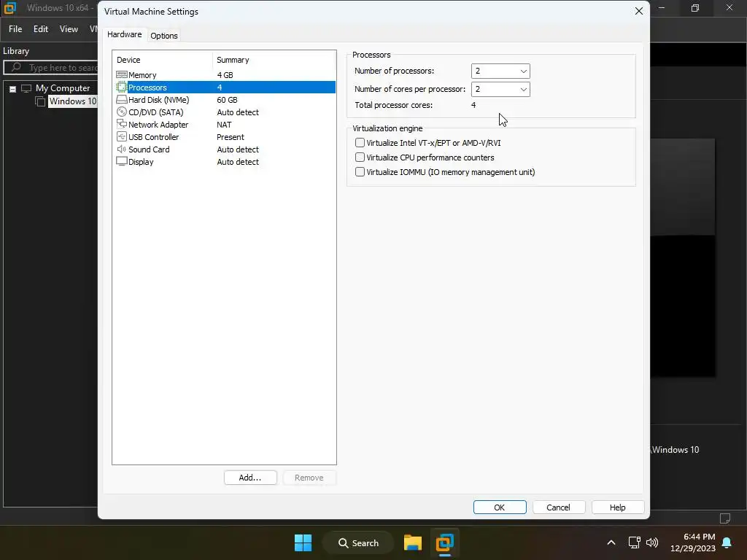The width and height of the screenshot is (747, 560).
Task: Click the Present USB summary value
Action: coord(230,137)
